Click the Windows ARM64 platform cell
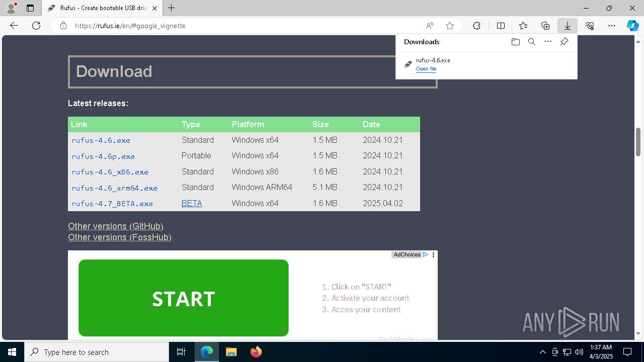The height and width of the screenshot is (362, 644). point(262,188)
